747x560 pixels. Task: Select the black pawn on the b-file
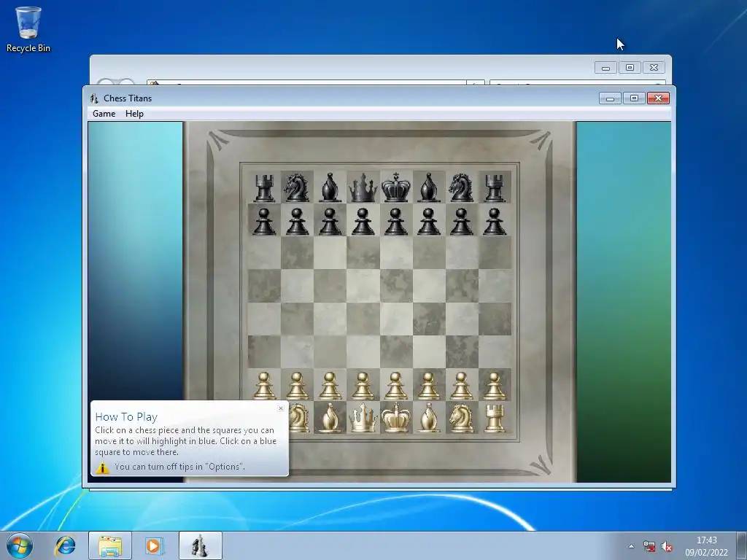(x=297, y=221)
